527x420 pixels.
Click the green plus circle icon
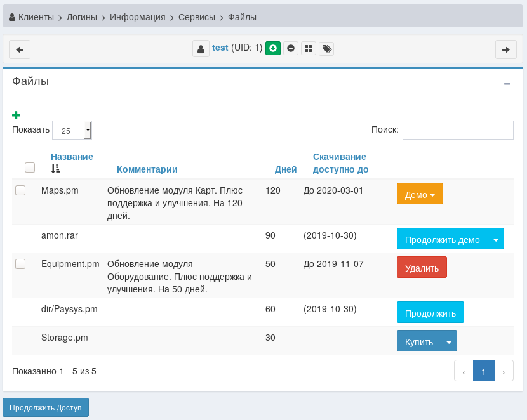273,48
